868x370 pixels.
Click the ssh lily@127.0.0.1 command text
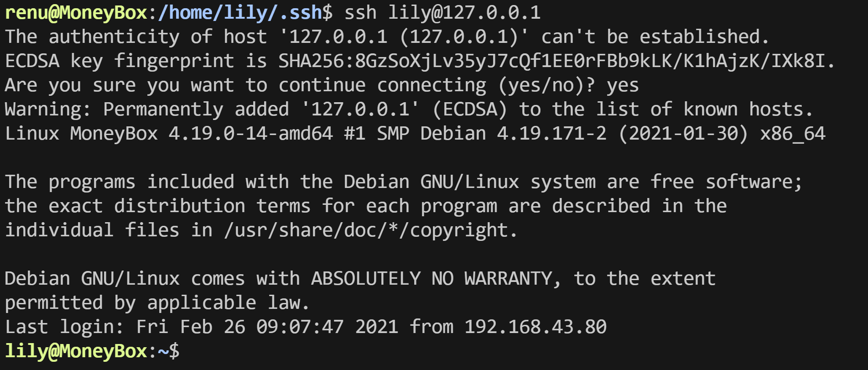442,13
